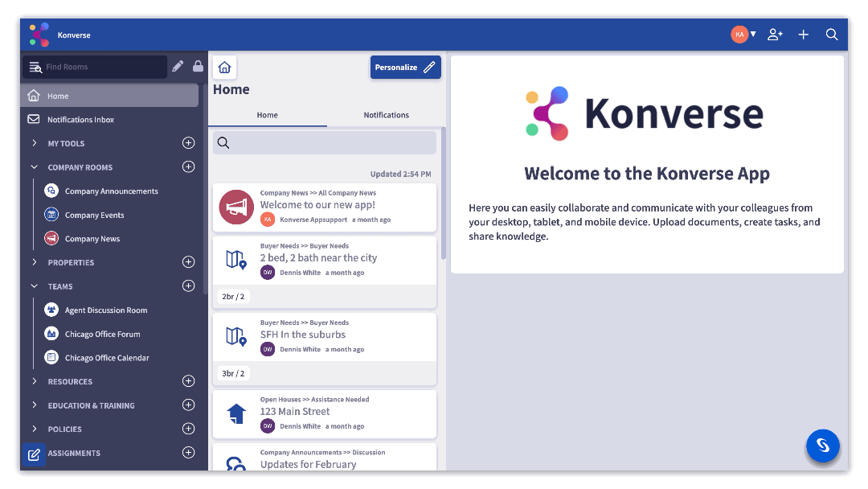
Task: Click the plus icon in top bar
Action: point(803,35)
